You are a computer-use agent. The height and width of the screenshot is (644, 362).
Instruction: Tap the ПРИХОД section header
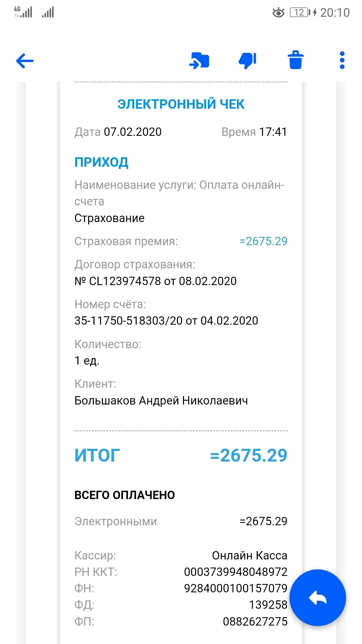(x=101, y=162)
